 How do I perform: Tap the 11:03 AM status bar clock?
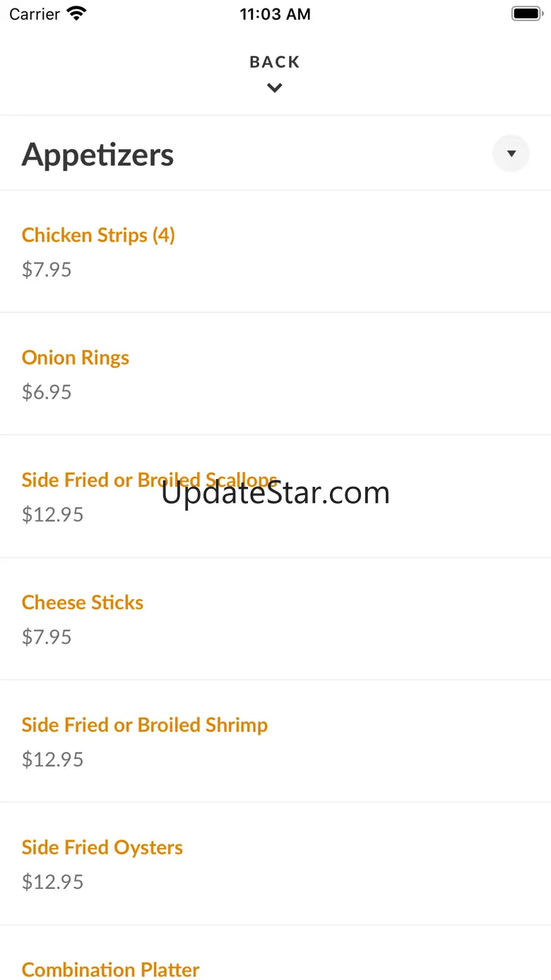(x=275, y=14)
